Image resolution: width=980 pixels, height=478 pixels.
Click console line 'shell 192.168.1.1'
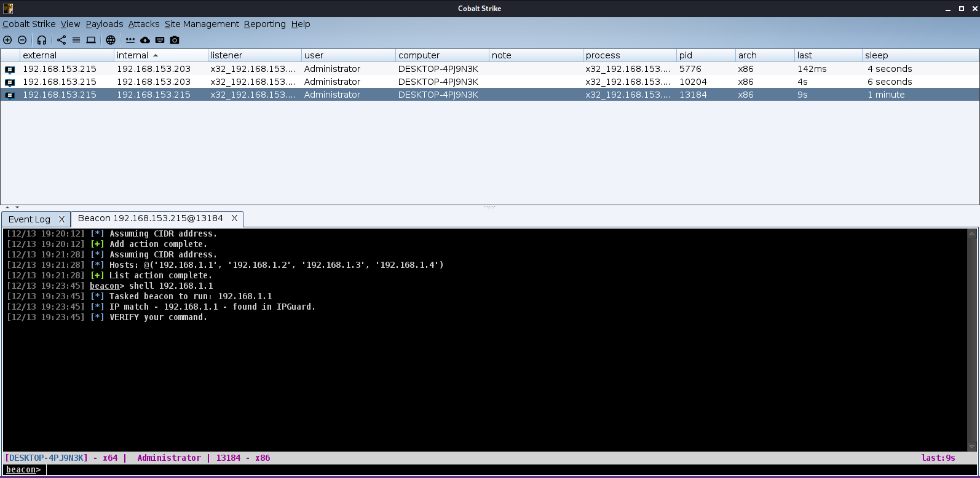point(171,286)
